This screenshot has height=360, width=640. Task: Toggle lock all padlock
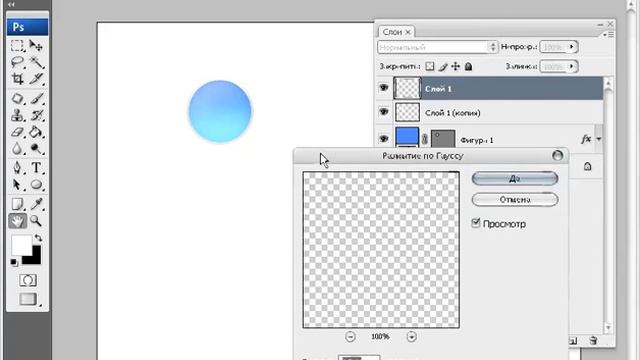469,66
